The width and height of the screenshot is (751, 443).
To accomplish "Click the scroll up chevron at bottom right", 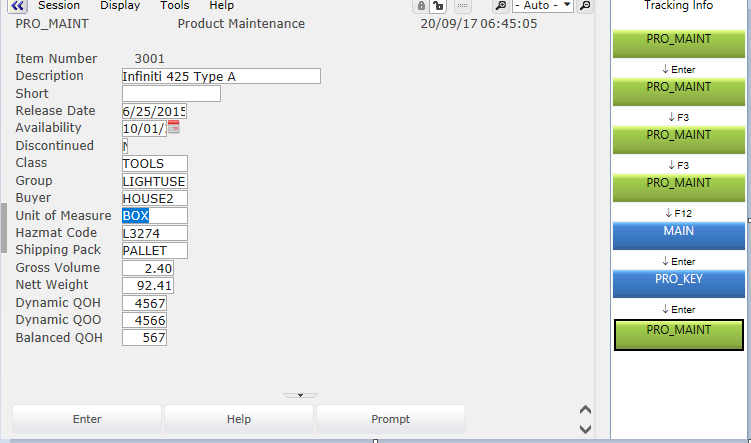I will [x=585, y=409].
